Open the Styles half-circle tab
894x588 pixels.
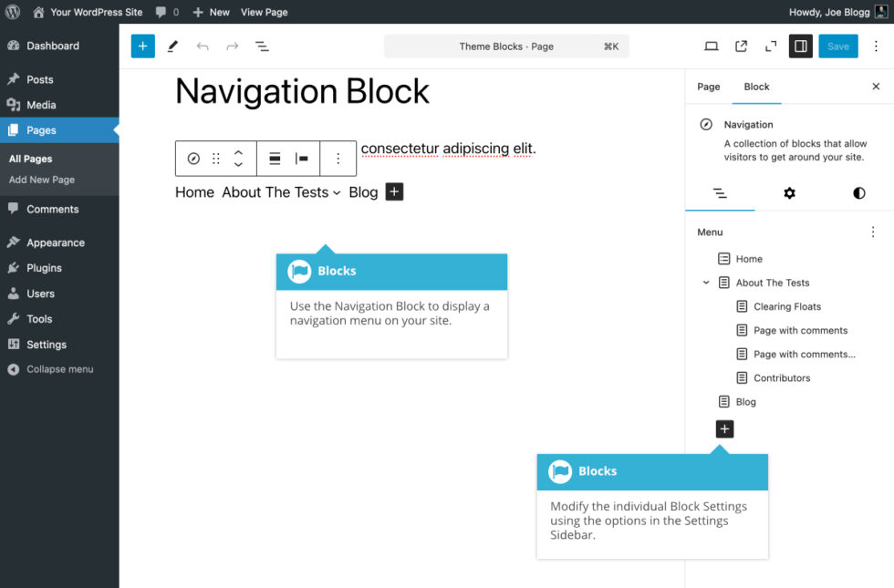[x=858, y=193]
